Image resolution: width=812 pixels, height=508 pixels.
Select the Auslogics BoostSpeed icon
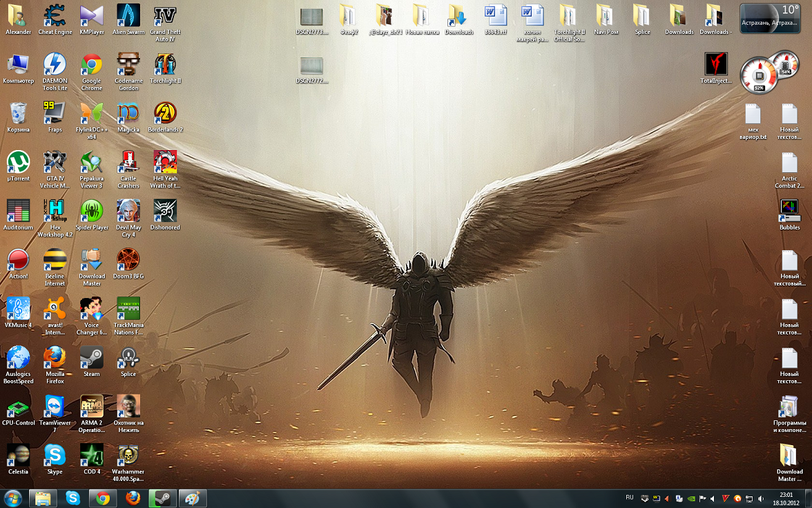point(18,364)
